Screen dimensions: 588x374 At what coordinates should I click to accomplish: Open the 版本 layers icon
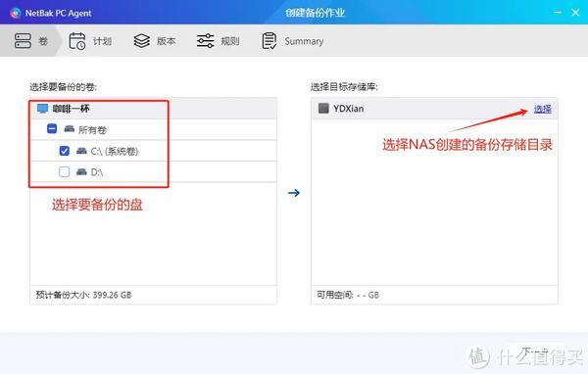[x=142, y=41]
